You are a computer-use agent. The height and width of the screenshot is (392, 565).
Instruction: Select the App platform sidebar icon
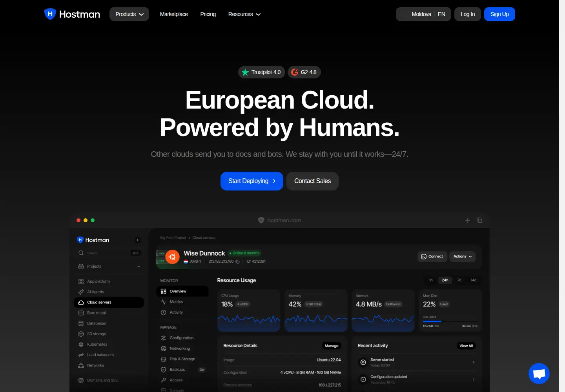[x=81, y=281]
